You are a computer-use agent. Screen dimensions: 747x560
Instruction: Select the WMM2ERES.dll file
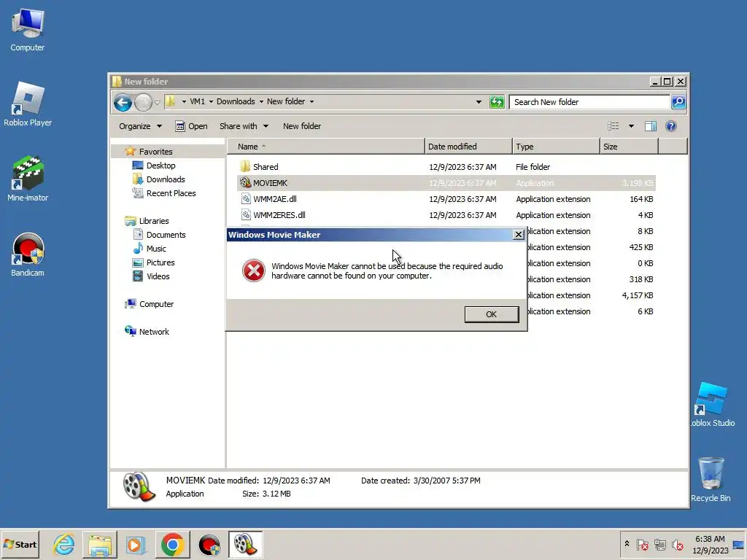coord(446,215)
